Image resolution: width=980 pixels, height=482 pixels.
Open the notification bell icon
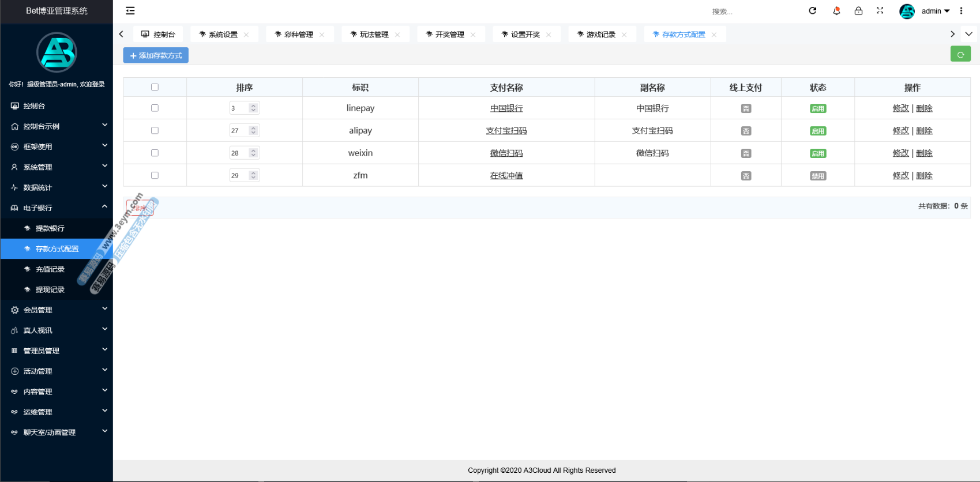coord(836,10)
